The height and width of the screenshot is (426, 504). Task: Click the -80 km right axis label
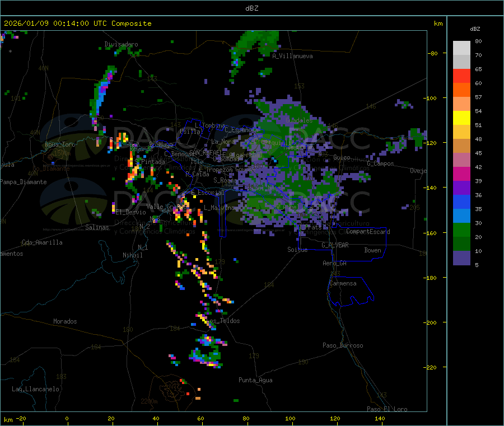(x=432, y=53)
